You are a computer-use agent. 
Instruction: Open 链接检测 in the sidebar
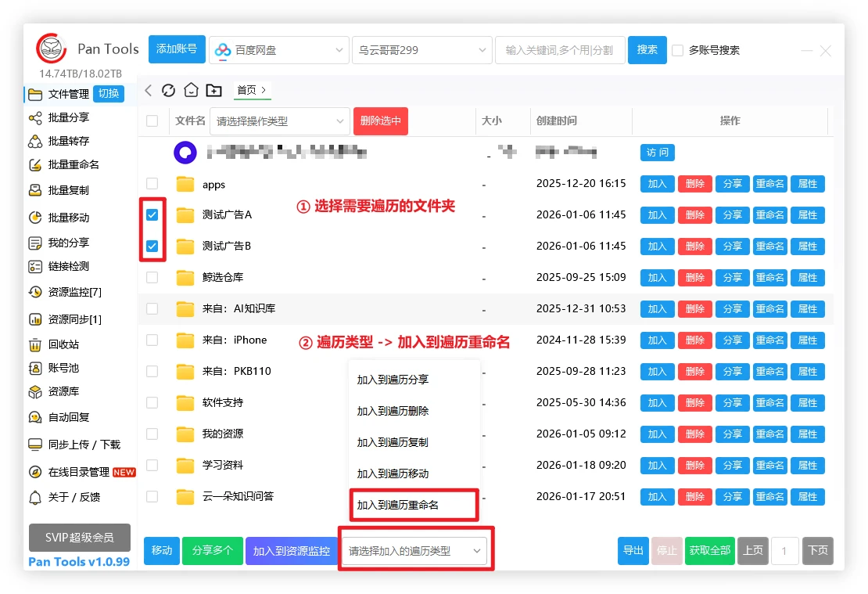[x=68, y=266]
